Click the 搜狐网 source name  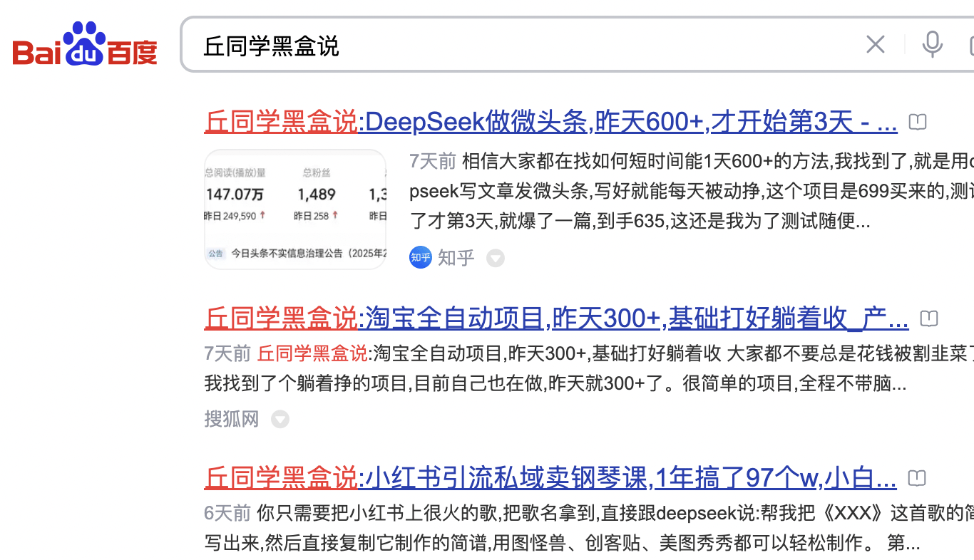pos(232,419)
